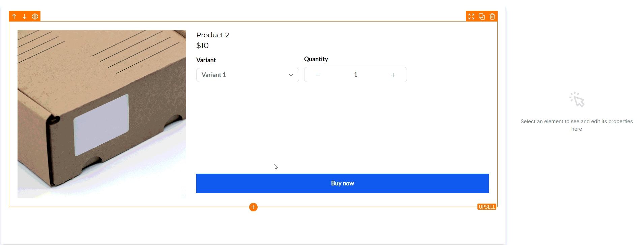This screenshot has height=245, width=644.
Task: Move the upsell section up
Action: pos(14,16)
